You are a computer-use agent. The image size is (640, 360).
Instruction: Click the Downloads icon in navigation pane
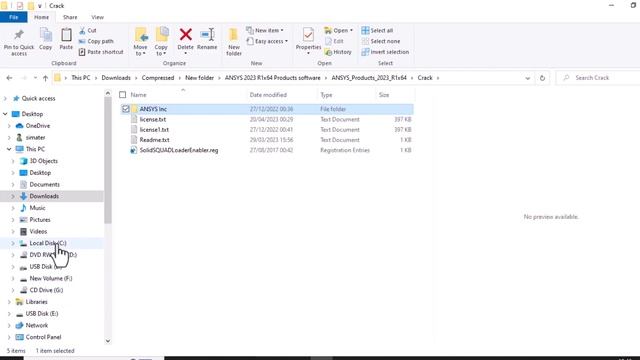[23, 196]
